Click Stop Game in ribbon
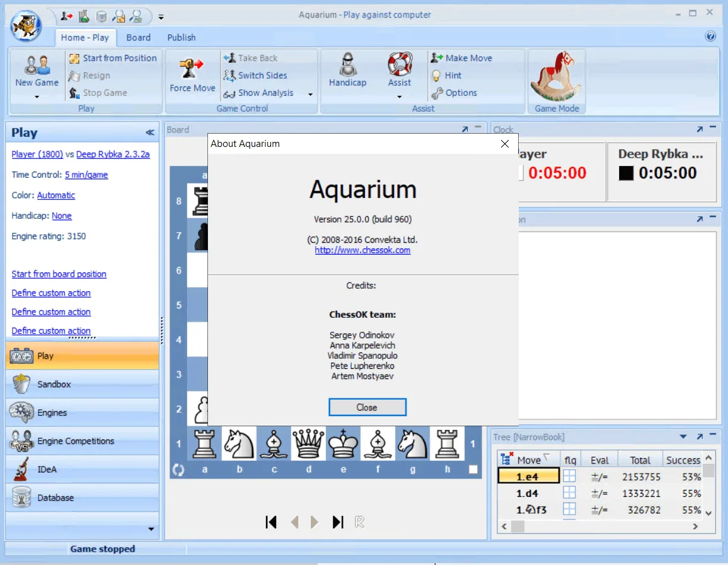 (x=98, y=93)
